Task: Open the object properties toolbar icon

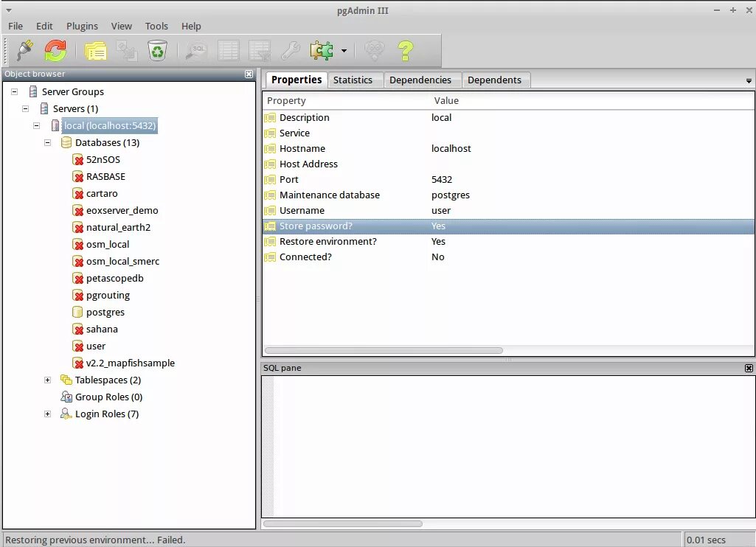Action: (95, 51)
